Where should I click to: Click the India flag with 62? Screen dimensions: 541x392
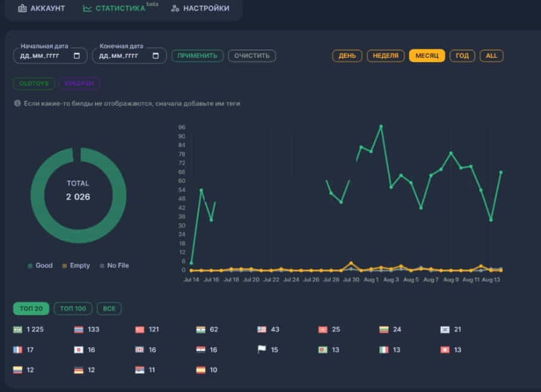click(201, 329)
